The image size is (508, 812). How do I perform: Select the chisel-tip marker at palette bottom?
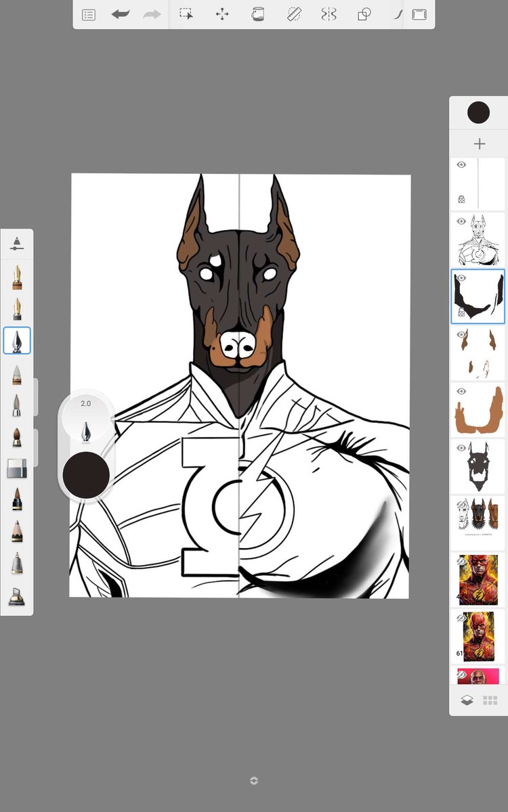pos(17,595)
